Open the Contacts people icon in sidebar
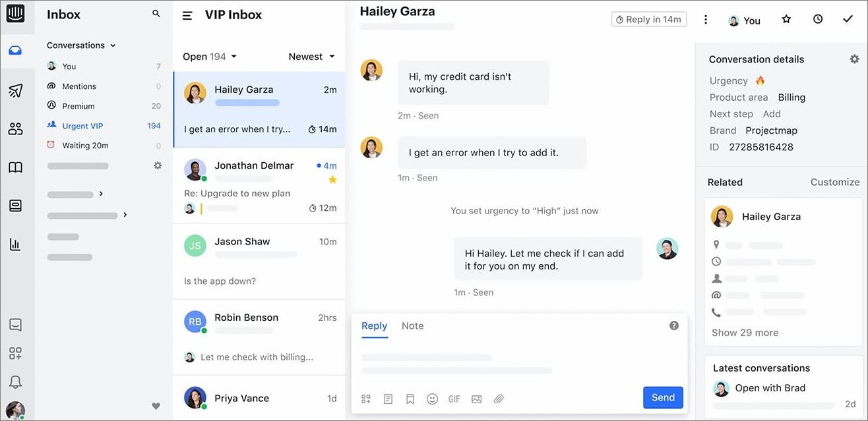Image resolution: width=868 pixels, height=421 pixels. tap(15, 128)
